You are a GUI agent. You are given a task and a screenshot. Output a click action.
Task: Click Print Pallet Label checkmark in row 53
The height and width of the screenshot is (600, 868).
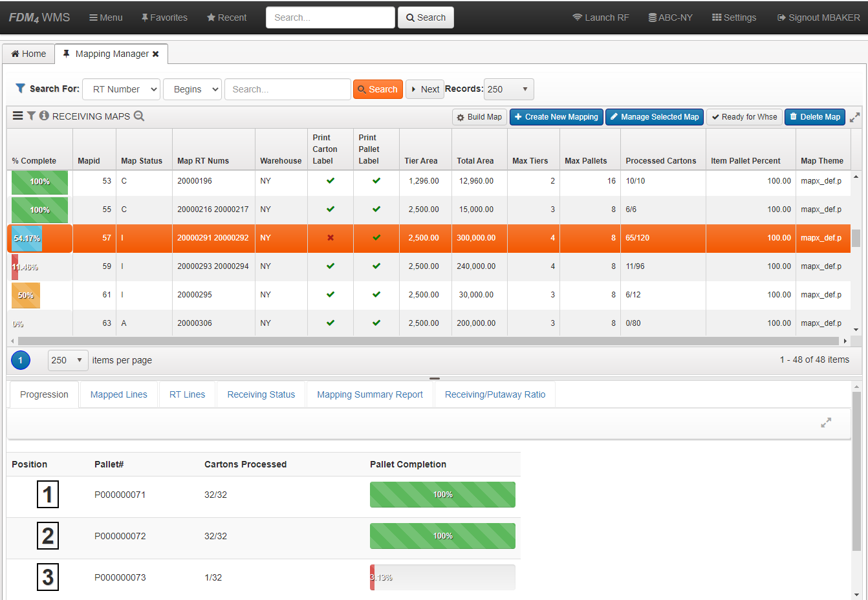coord(376,181)
